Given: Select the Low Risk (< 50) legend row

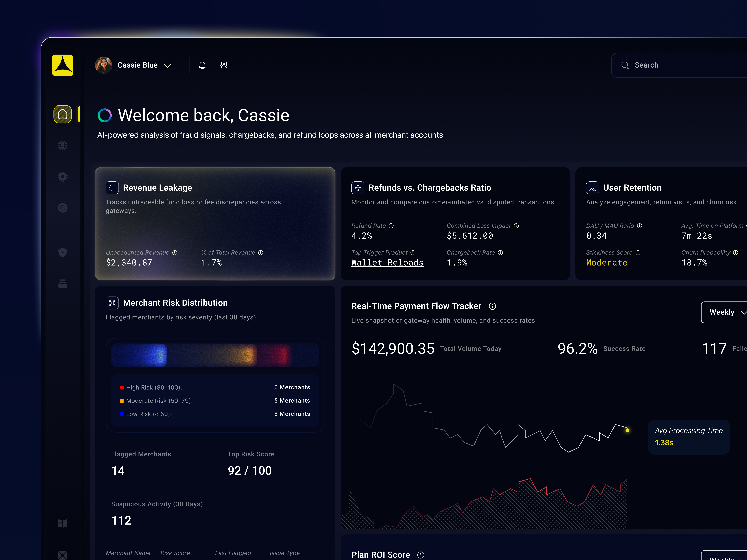Looking at the screenshot, I should click(x=215, y=414).
